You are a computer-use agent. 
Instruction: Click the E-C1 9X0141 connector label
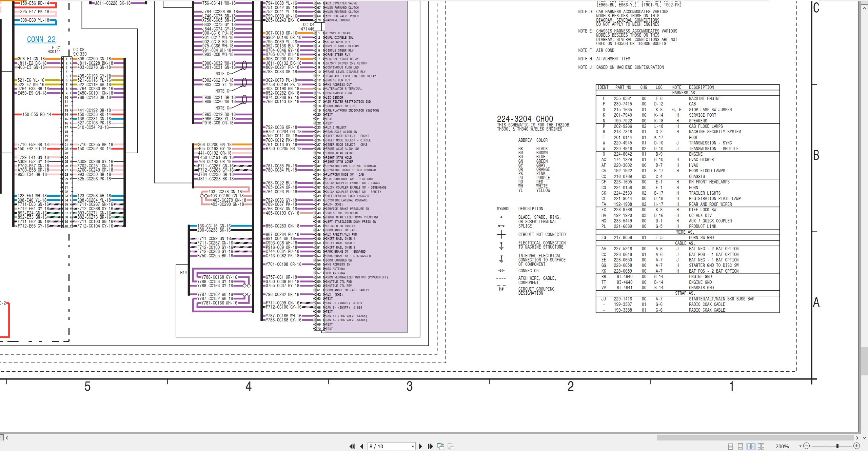click(x=54, y=50)
